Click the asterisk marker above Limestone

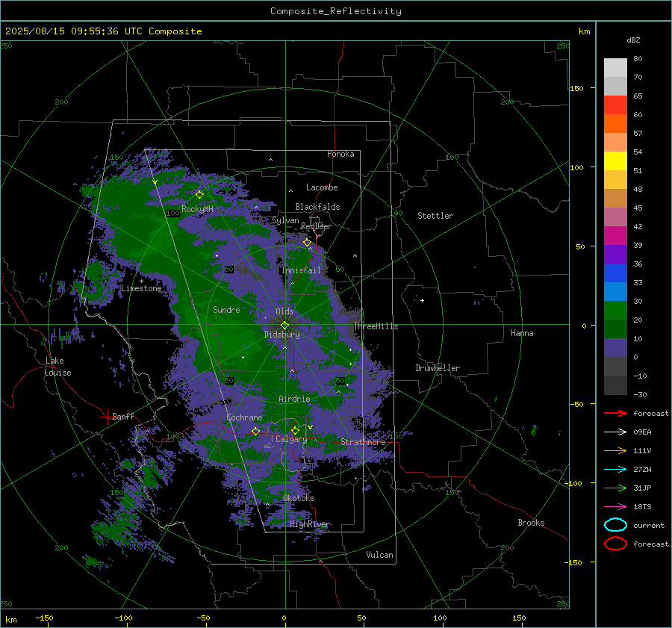141,282
